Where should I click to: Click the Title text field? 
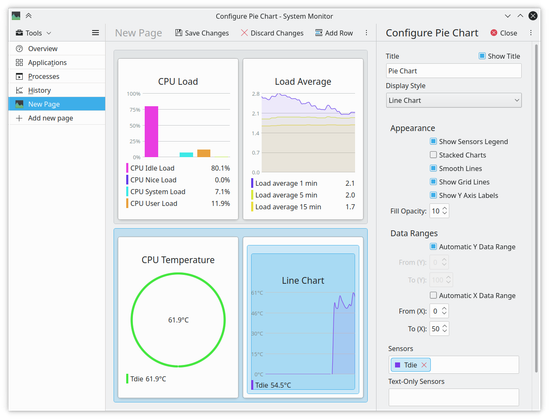tap(454, 71)
